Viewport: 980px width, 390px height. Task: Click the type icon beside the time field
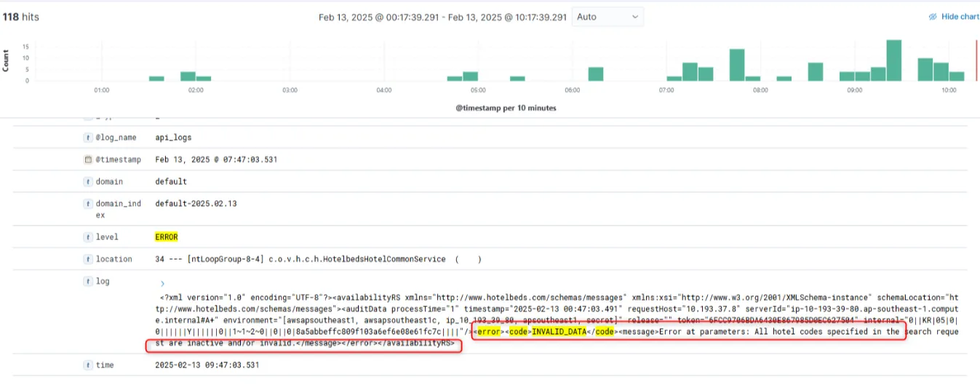pos(88,365)
